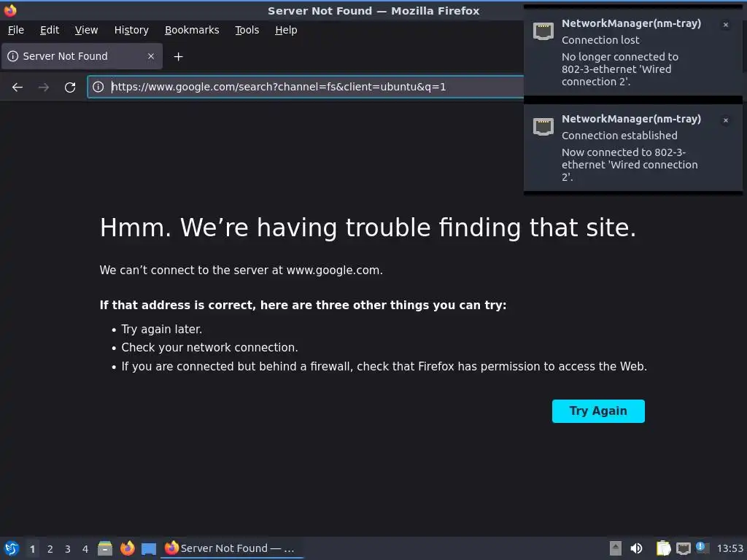The height and width of the screenshot is (560, 747).
Task: Click the clock showing 13:53
Action: click(729, 548)
